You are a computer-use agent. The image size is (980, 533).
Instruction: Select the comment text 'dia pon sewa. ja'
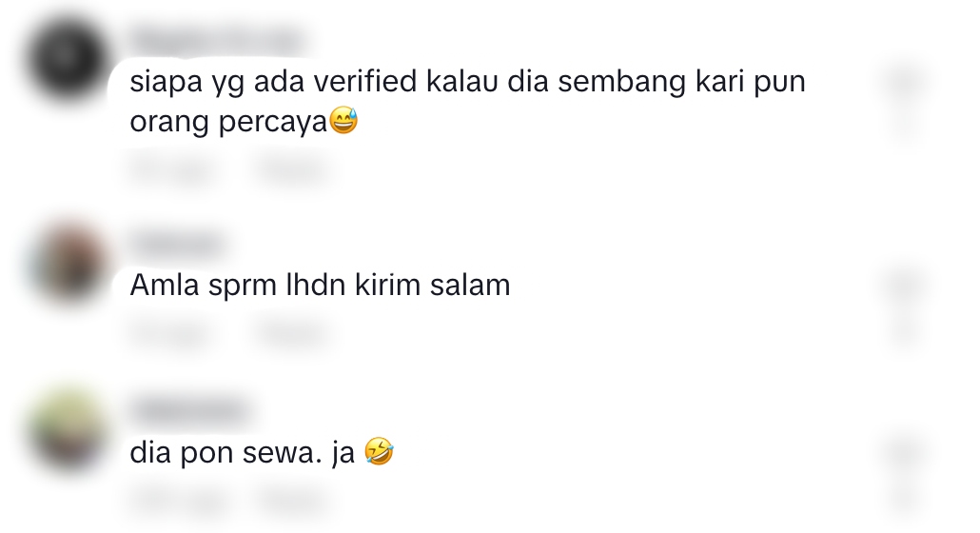(262, 452)
